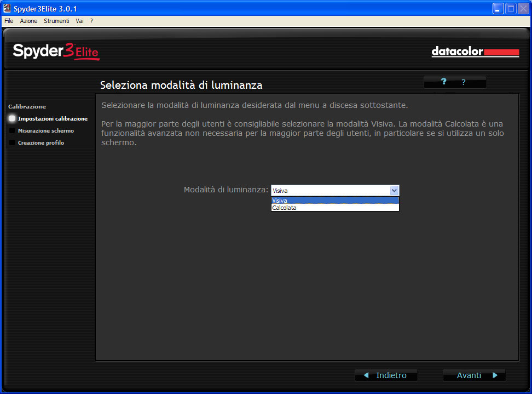Click the thin question mark help icon

point(464,82)
